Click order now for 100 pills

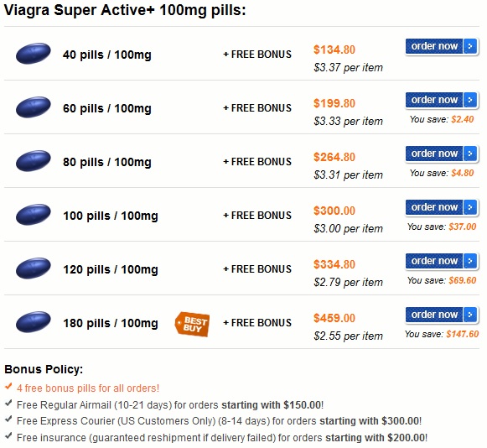(442, 207)
